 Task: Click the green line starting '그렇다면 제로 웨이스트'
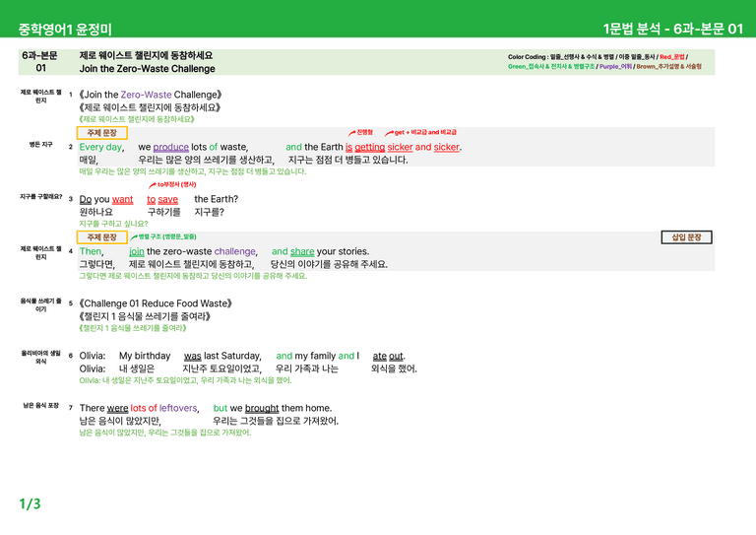193,276
